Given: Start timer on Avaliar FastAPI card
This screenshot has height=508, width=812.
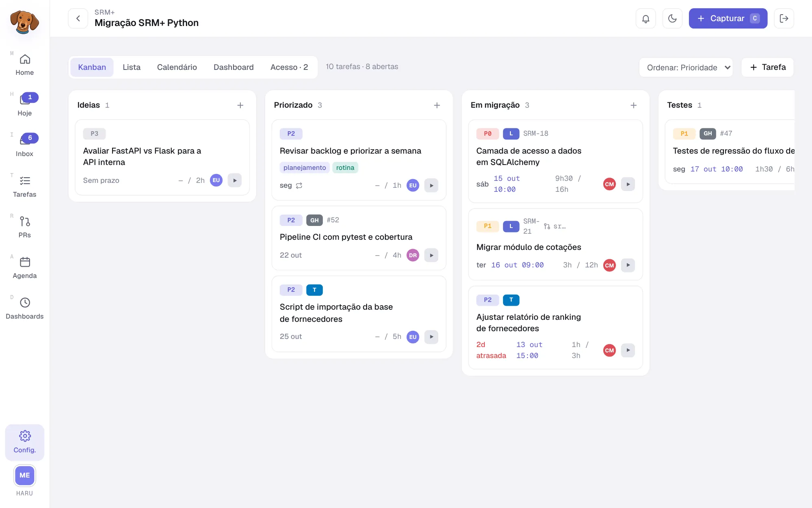Looking at the screenshot, I should pyautogui.click(x=235, y=180).
